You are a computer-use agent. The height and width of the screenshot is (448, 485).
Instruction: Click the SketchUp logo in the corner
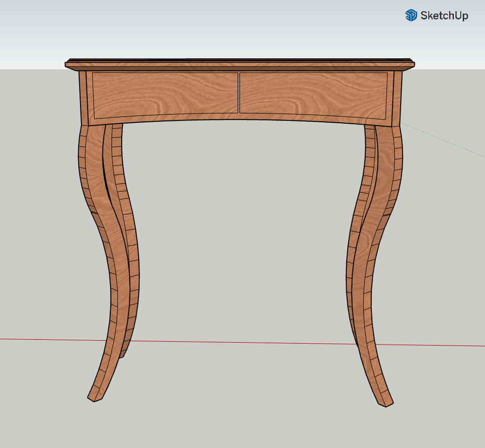click(x=436, y=15)
